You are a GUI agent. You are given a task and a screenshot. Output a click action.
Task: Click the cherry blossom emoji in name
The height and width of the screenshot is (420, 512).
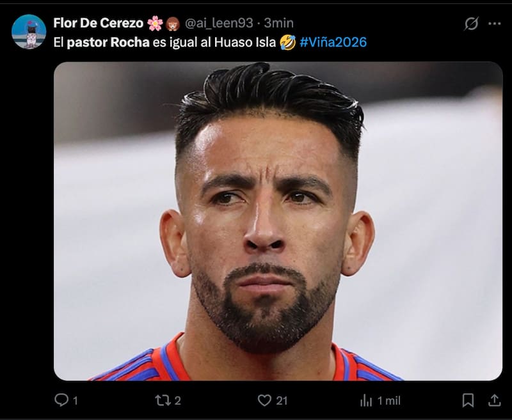tap(155, 24)
